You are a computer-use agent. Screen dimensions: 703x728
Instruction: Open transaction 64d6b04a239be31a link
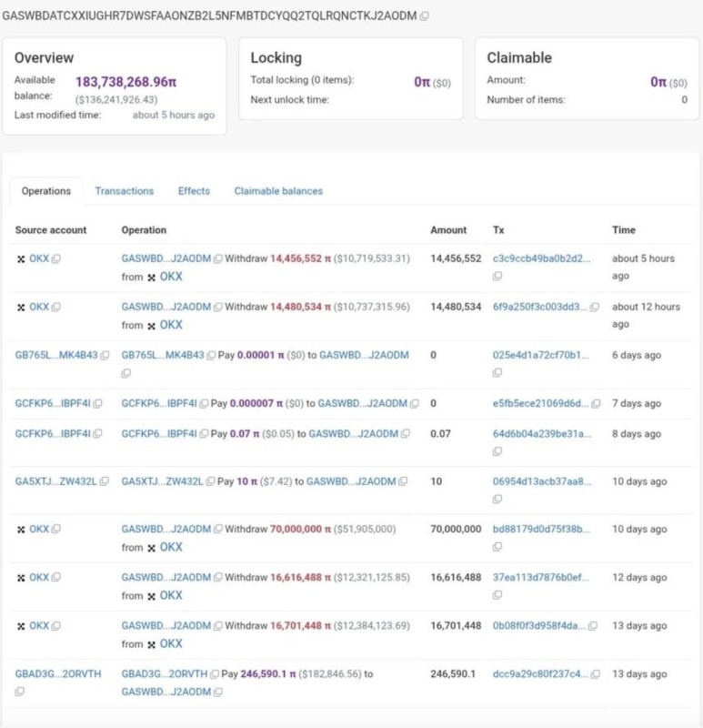coord(540,434)
